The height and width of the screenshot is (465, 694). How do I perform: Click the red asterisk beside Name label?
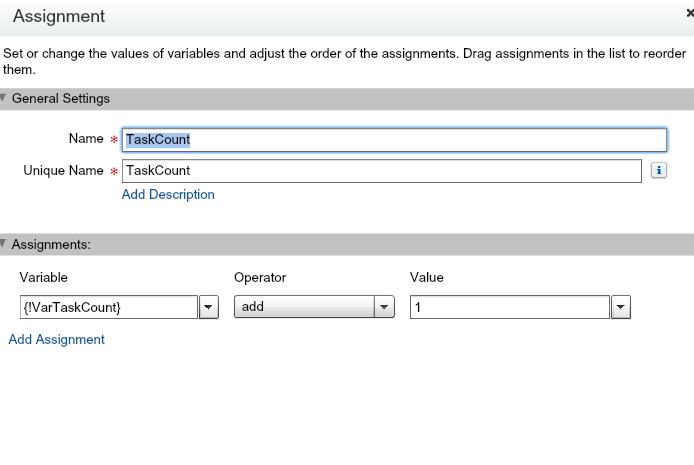(x=114, y=141)
